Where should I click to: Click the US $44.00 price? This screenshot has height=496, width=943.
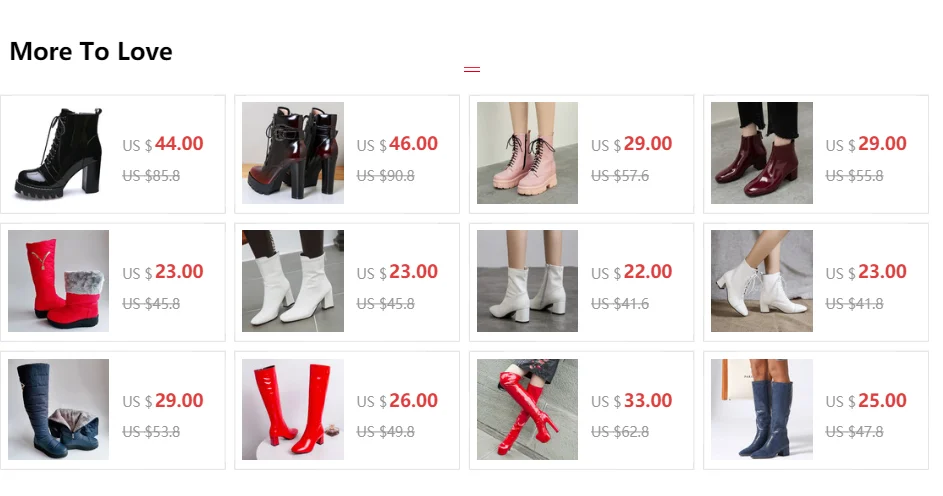tap(163, 144)
